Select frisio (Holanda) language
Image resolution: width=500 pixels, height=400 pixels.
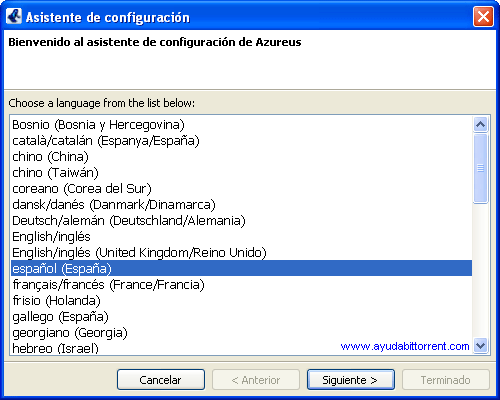[241, 301]
